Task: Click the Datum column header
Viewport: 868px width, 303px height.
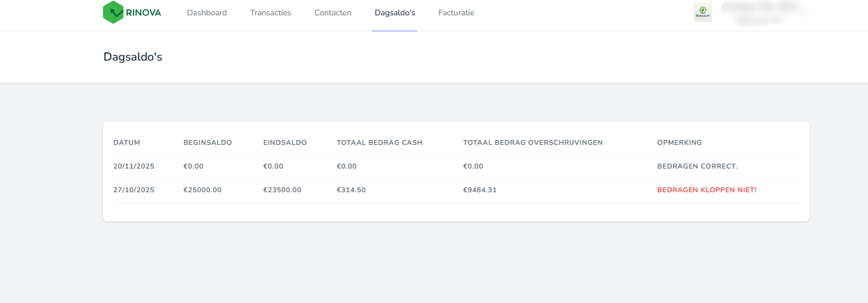Action: pos(127,143)
